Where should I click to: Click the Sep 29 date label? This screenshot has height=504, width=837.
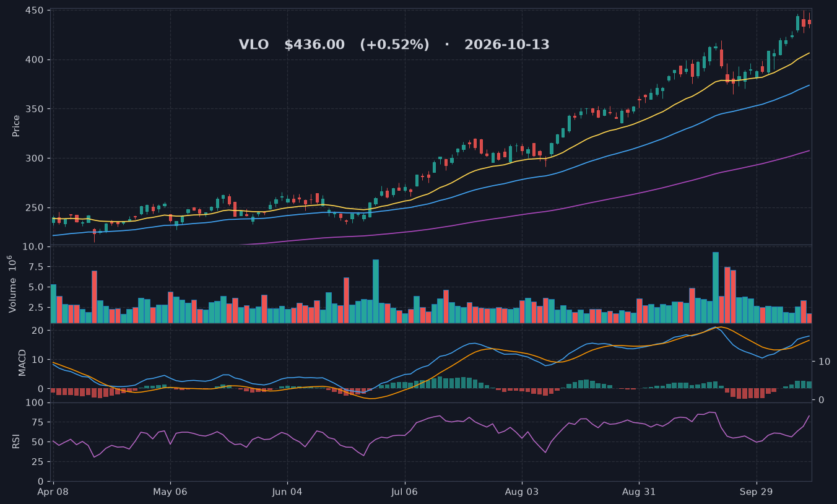point(757,493)
